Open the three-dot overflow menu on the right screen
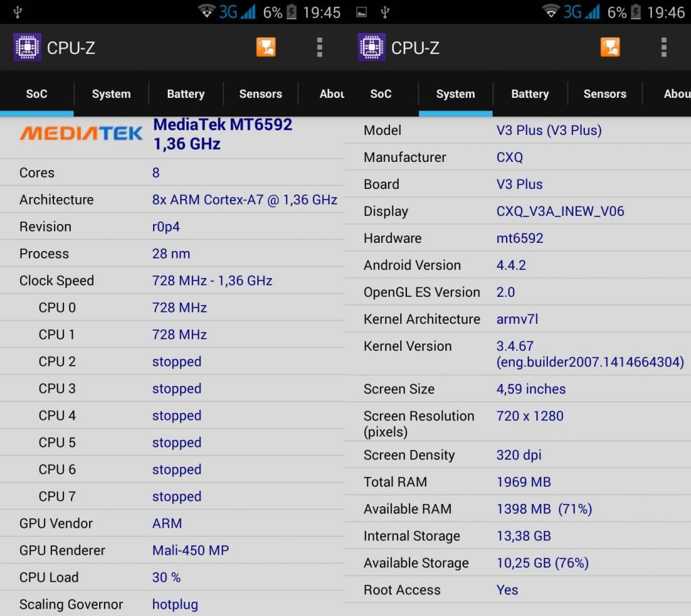This screenshot has width=691, height=616. pyautogui.click(x=664, y=47)
